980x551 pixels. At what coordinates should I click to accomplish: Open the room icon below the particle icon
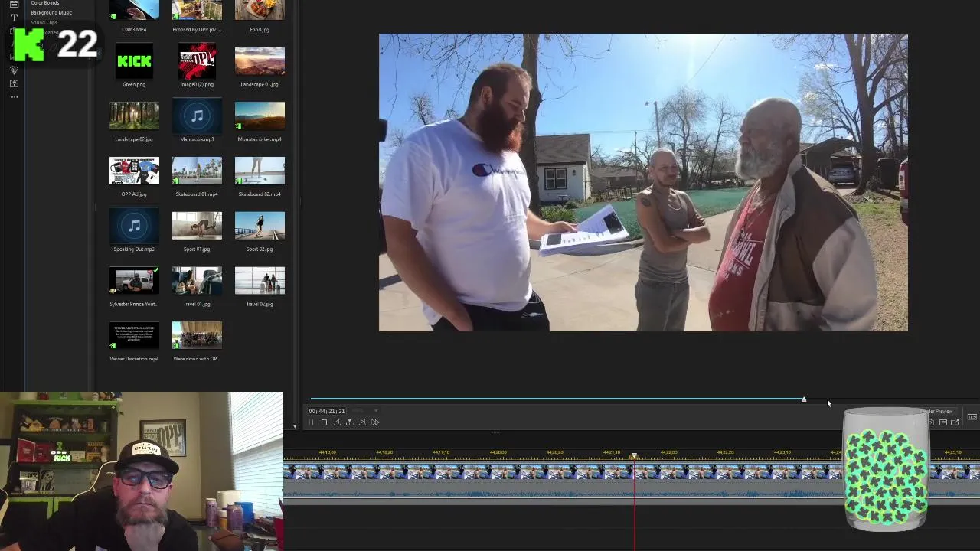tap(15, 83)
